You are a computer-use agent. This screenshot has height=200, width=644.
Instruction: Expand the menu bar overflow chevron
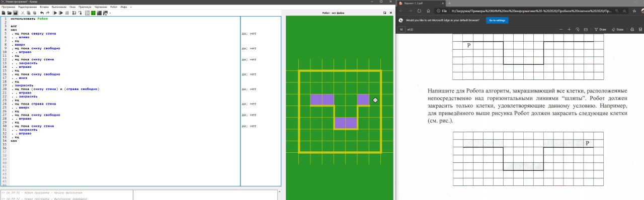pyautogui.click(x=131, y=7)
